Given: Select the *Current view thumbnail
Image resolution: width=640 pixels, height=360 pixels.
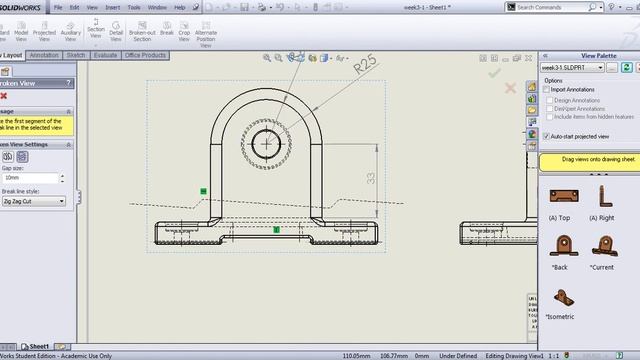Looking at the screenshot, I should point(605,246).
